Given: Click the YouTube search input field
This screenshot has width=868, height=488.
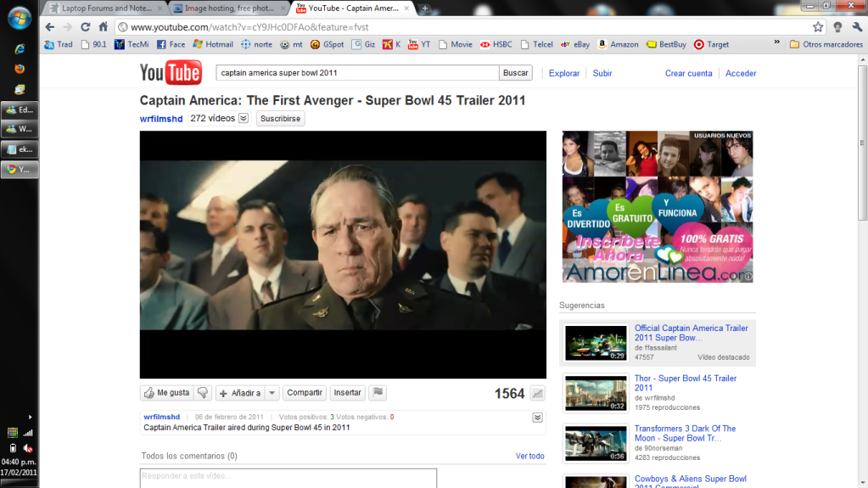Looking at the screenshot, I should pyautogui.click(x=357, y=72).
